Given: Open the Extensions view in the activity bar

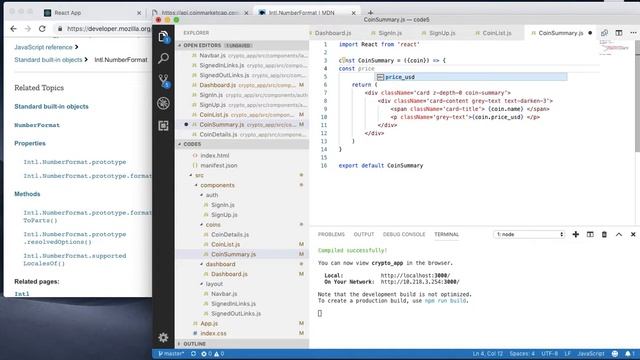Looking at the screenshot, I should point(163,125).
